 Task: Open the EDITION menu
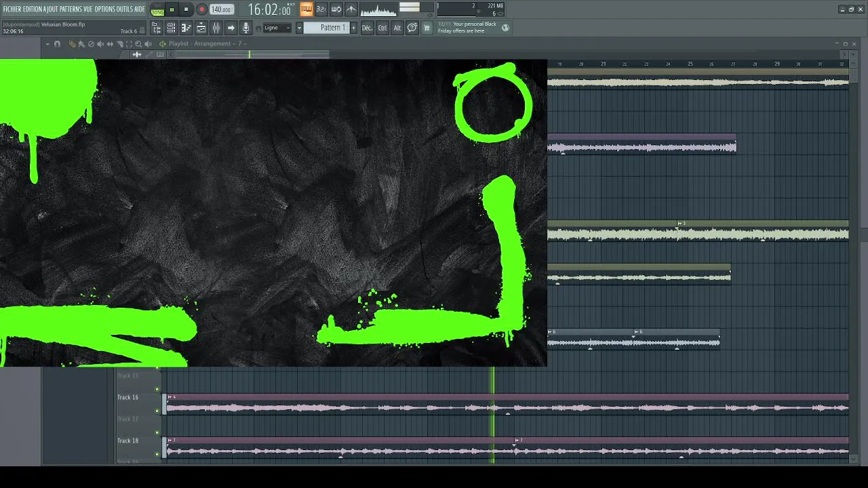(x=33, y=9)
